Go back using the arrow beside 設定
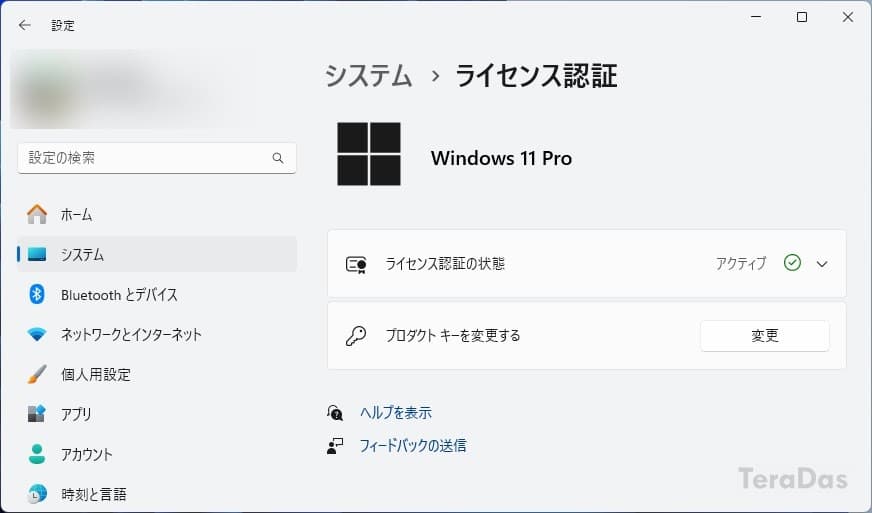Viewport: 872px width, 513px height. pyautogui.click(x=24, y=25)
